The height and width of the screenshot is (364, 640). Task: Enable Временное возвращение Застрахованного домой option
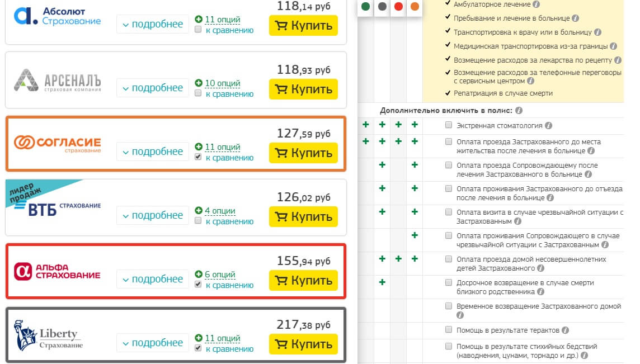click(x=449, y=306)
